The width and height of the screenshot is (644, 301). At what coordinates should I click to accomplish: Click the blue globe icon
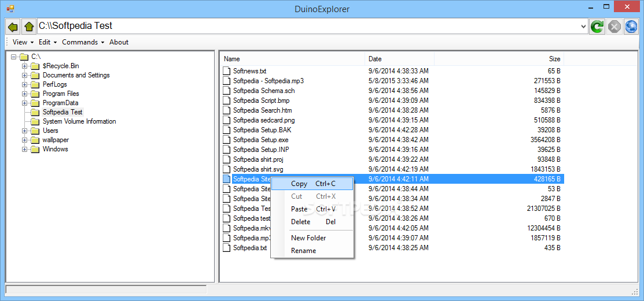tap(631, 27)
